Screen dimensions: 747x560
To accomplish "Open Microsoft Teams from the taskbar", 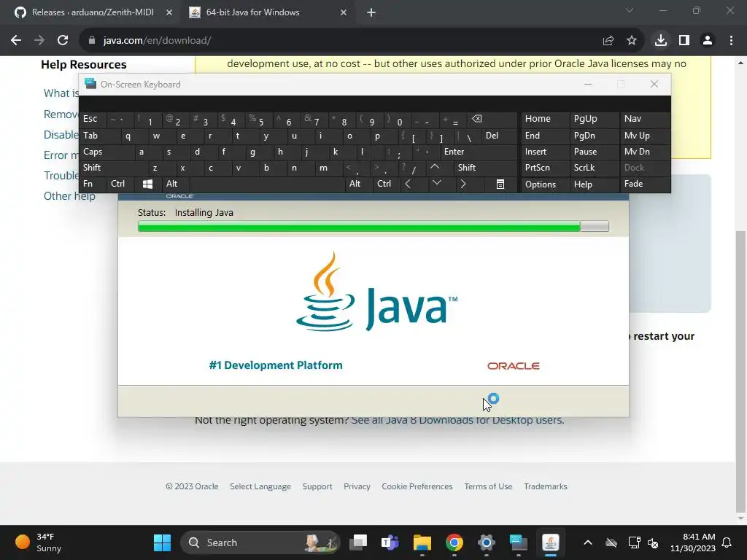I will point(390,542).
